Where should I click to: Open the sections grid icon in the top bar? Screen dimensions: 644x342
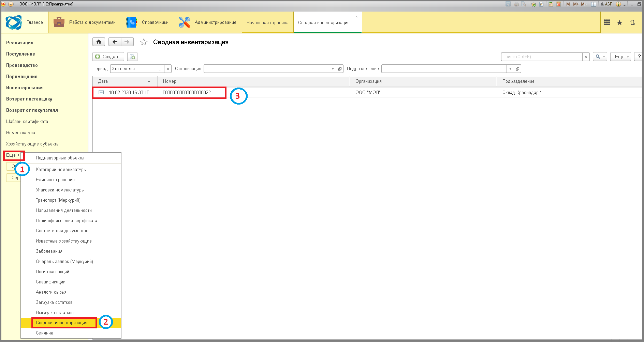(607, 22)
